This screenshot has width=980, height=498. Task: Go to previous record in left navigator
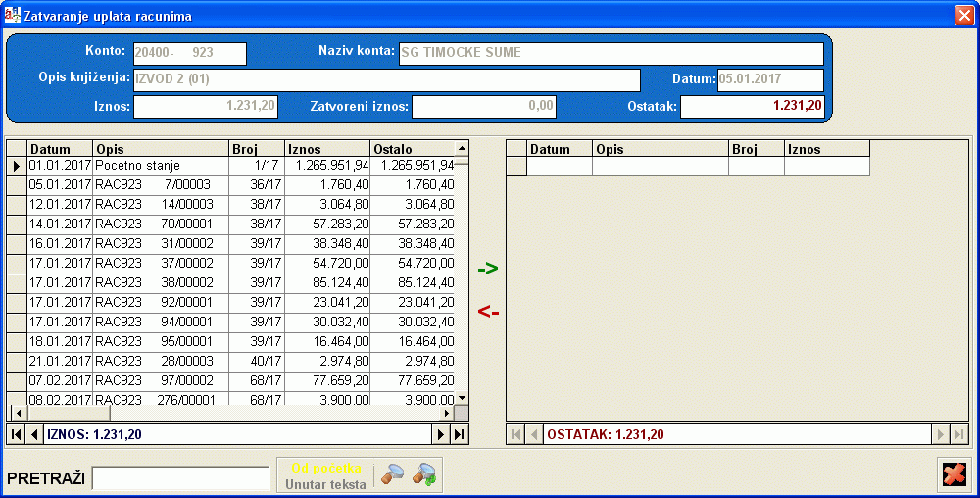tap(34, 435)
